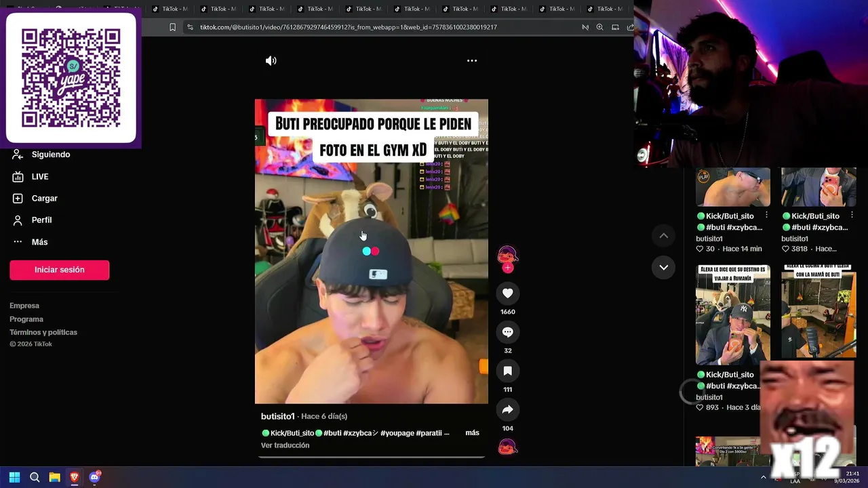Open the sound disc below the share count
Image resolution: width=868 pixels, height=488 pixels.
click(507, 447)
